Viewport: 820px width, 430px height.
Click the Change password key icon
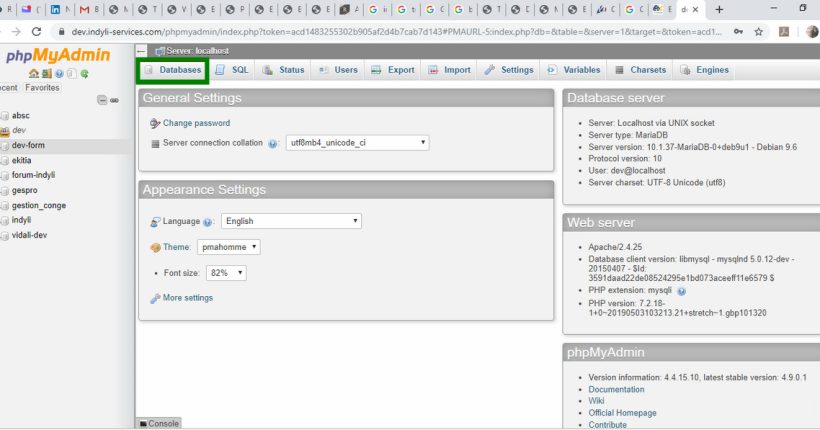(x=155, y=123)
